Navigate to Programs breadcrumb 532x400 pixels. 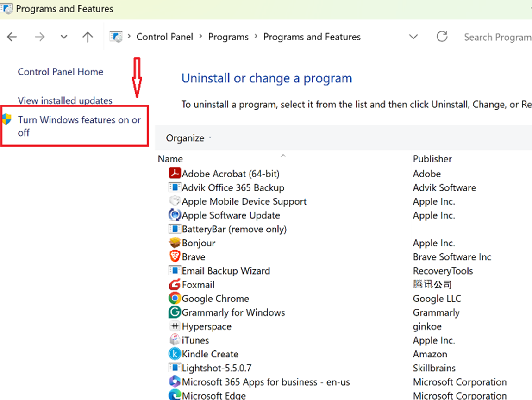click(x=228, y=37)
